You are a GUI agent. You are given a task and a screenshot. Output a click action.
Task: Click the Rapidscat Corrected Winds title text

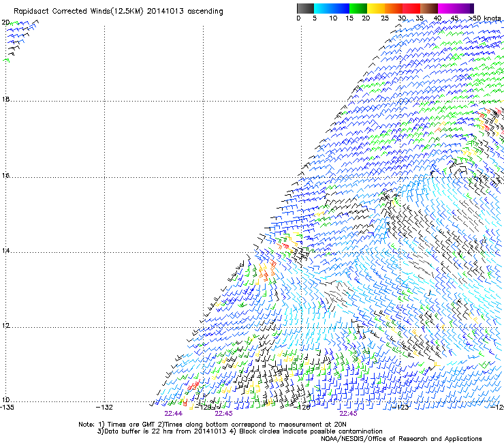(119, 11)
